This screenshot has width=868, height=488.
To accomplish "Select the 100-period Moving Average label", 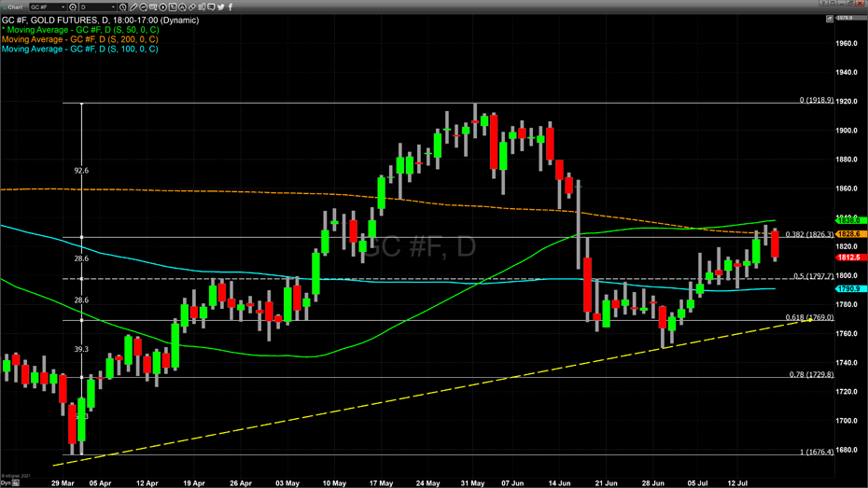I will [x=80, y=49].
